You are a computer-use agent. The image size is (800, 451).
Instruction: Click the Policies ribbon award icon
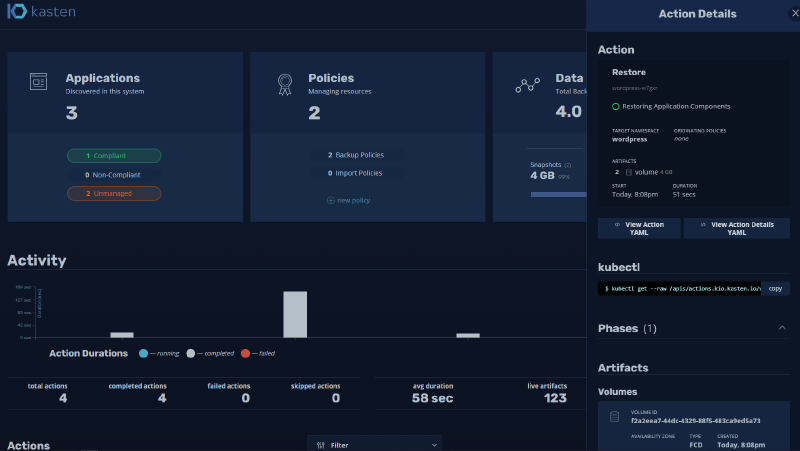coord(285,84)
